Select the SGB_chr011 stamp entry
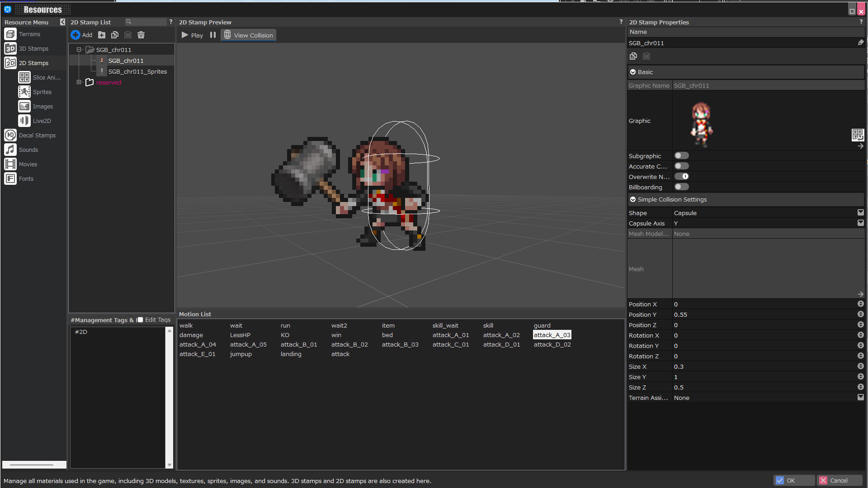This screenshot has height=488, width=868. click(x=126, y=61)
